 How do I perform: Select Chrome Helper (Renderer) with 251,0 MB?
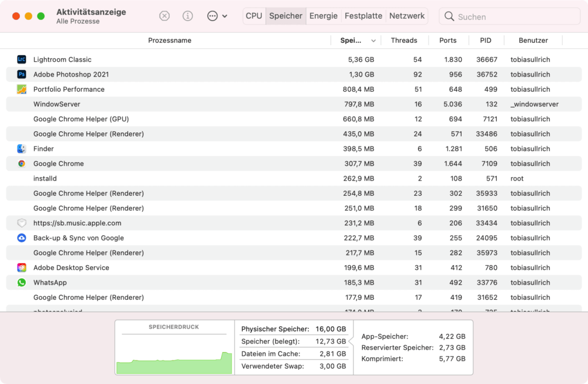coord(294,208)
